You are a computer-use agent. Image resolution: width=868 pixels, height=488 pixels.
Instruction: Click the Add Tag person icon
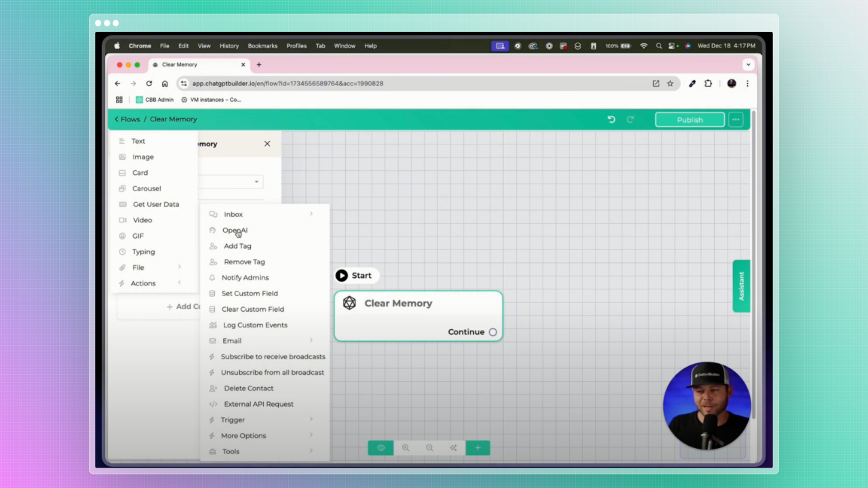tap(213, 246)
